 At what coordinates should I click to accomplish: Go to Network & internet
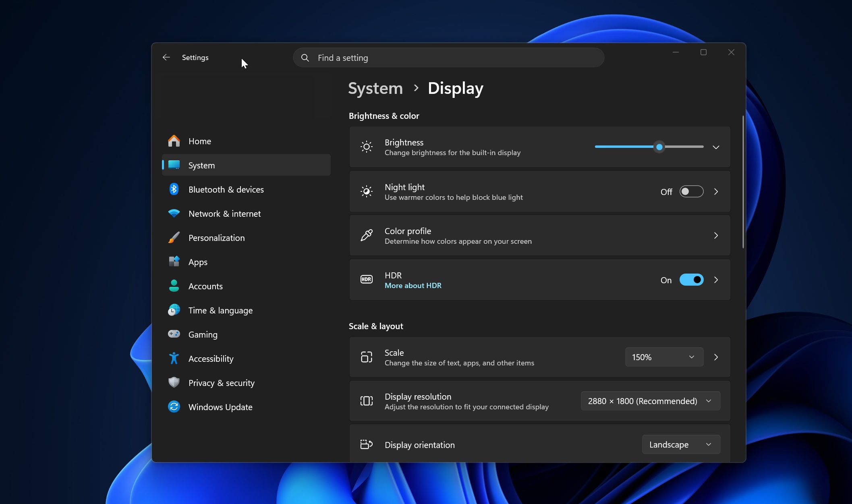(246, 214)
